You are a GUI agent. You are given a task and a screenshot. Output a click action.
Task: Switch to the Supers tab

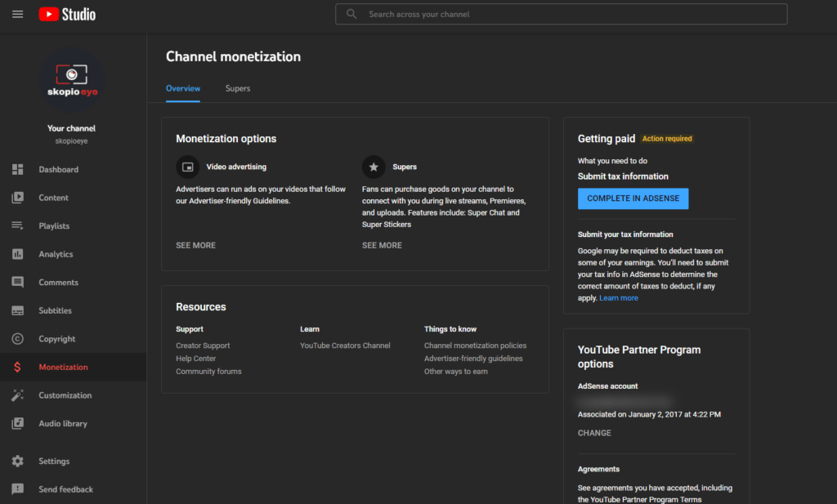click(238, 88)
